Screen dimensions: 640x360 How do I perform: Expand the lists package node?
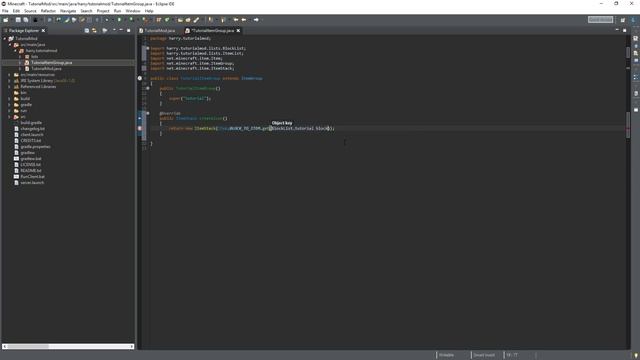point(20,57)
